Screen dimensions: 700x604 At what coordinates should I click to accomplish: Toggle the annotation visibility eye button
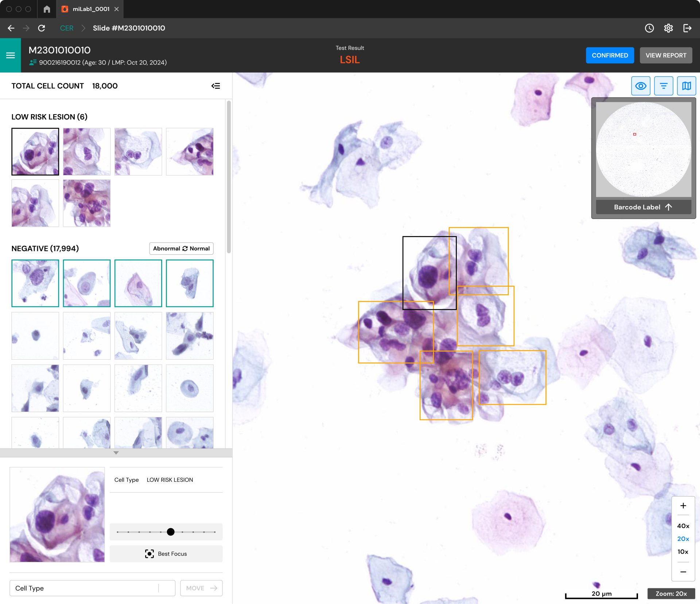pyautogui.click(x=641, y=86)
